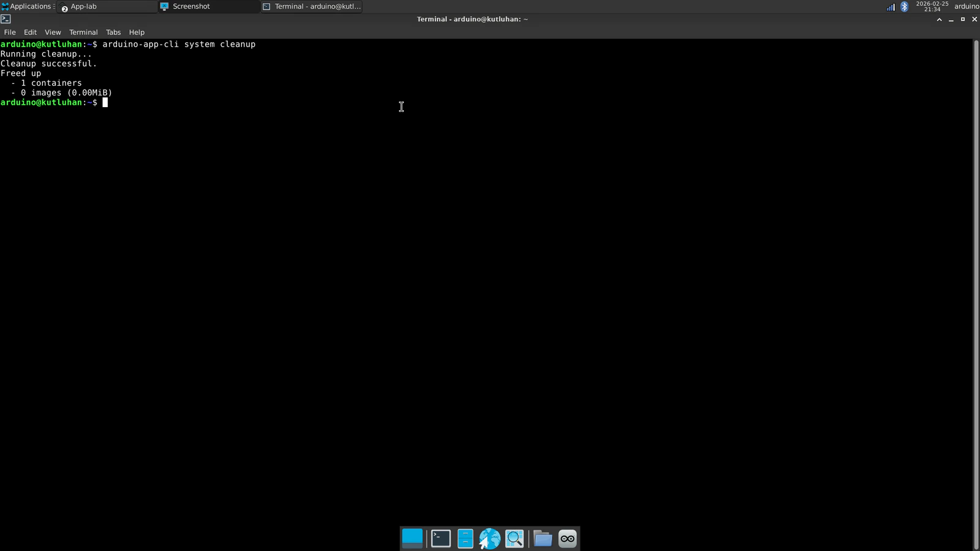The height and width of the screenshot is (551, 980).
Task: Switch to the App-lab window in the taskbar
Action: point(108,6)
